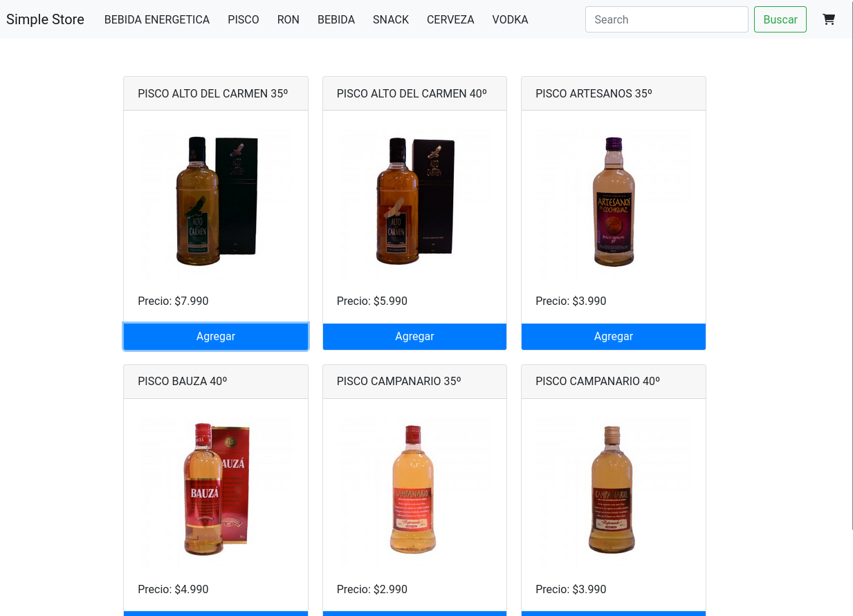Image resolution: width=853 pixels, height=616 pixels.
Task: Open the CERVEZA category
Action: pyautogui.click(x=450, y=19)
